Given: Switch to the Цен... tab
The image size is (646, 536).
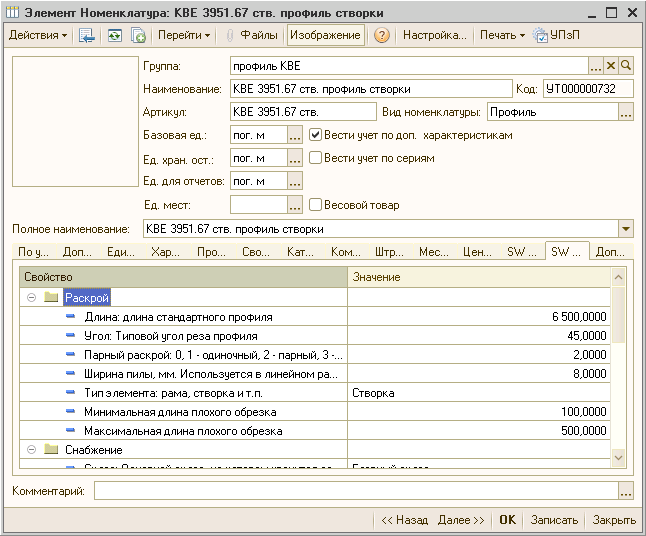Looking at the screenshot, I should point(477,252).
